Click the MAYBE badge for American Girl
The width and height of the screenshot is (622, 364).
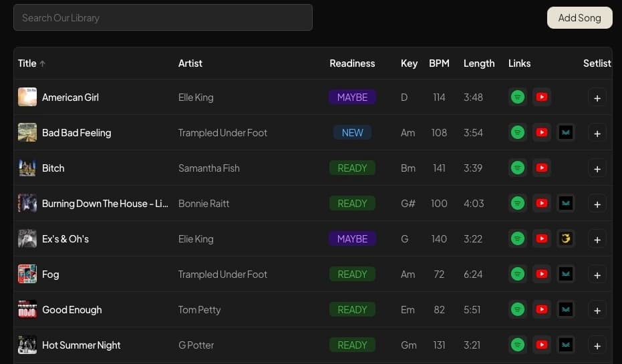pyautogui.click(x=352, y=97)
